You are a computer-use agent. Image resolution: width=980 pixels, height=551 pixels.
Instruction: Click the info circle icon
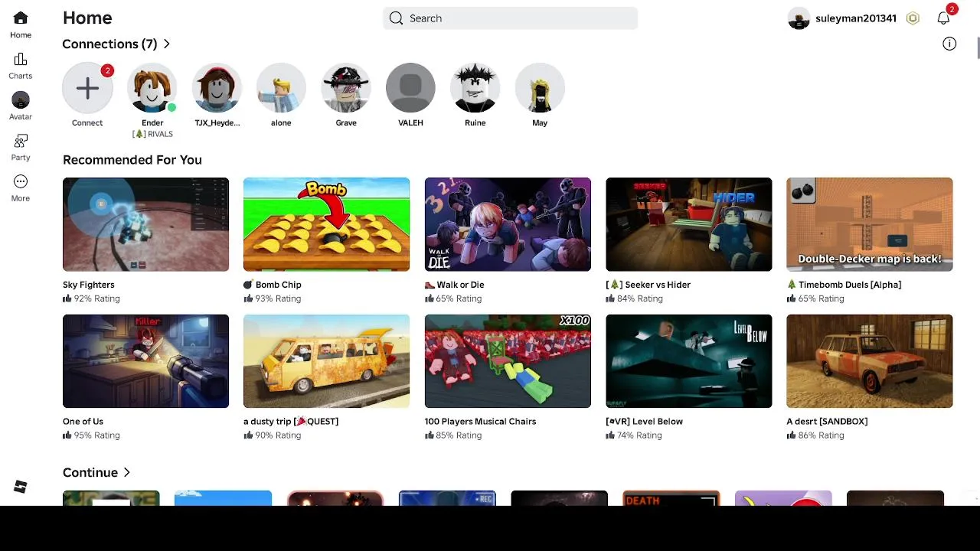949,44
